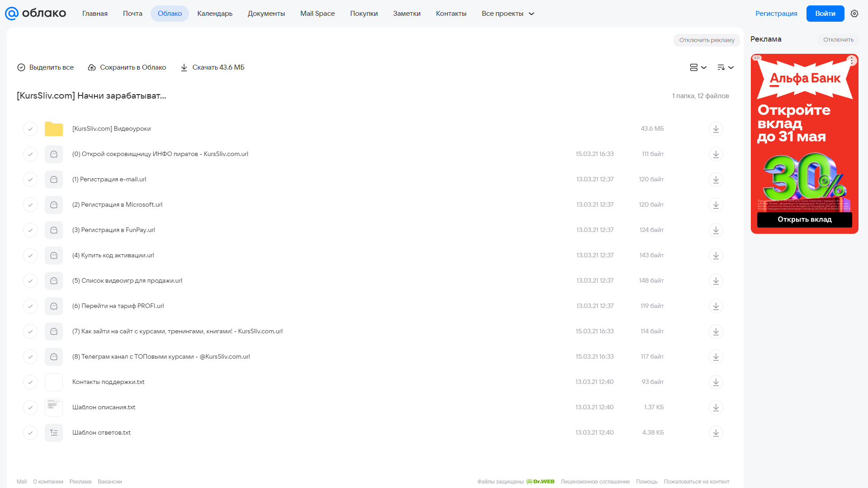The height and width of the screenshot is (488, 868).
Task: Expand the Все проекты menu
Action: point(508,14)
